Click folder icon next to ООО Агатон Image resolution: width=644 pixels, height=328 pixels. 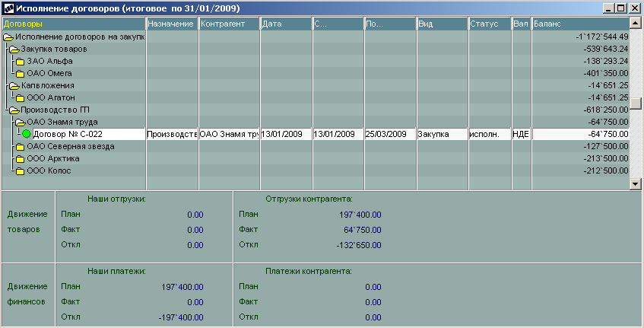pos(20,98)
